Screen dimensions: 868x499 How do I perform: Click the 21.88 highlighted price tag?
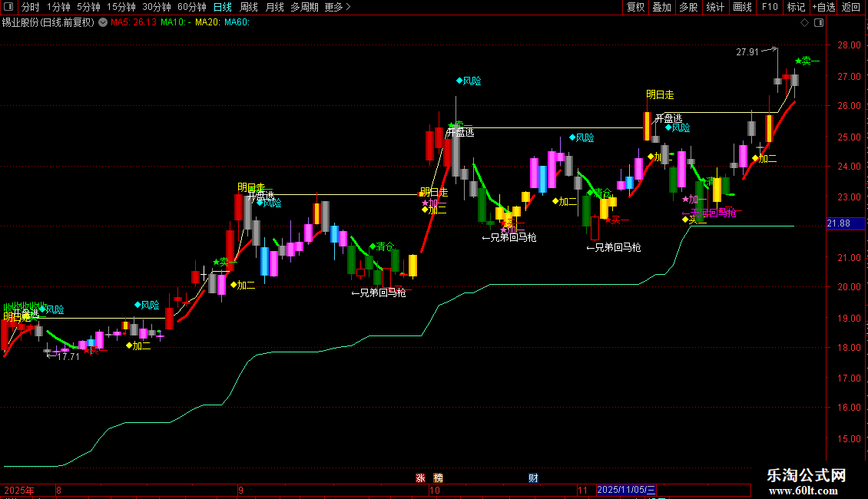click(x=845, y=223)
